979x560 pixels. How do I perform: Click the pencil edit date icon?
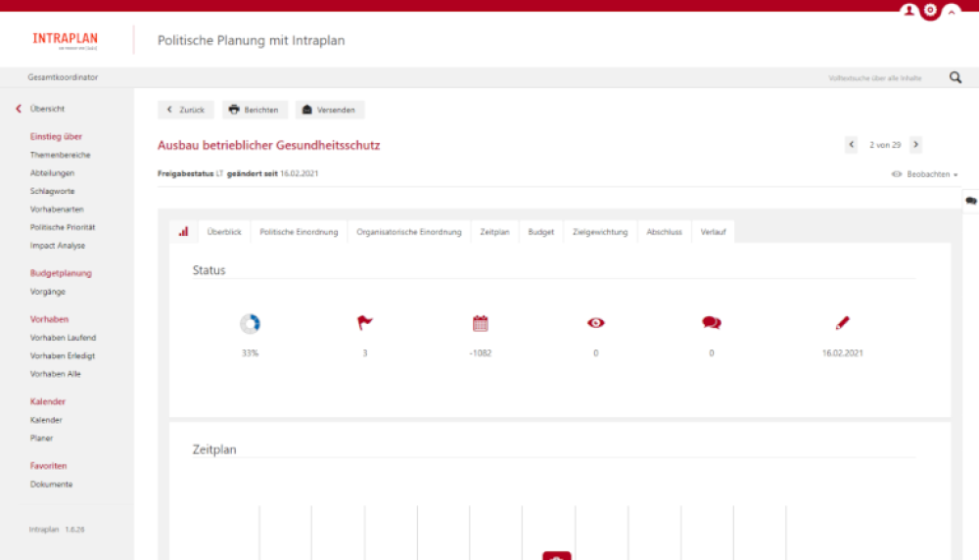point(843,323)
